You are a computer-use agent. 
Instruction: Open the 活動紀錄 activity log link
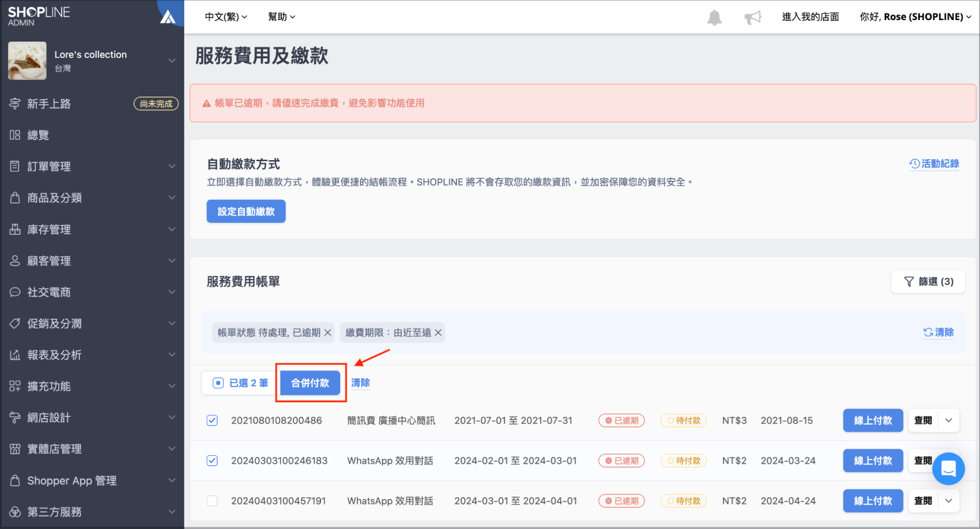pos(934,164)
